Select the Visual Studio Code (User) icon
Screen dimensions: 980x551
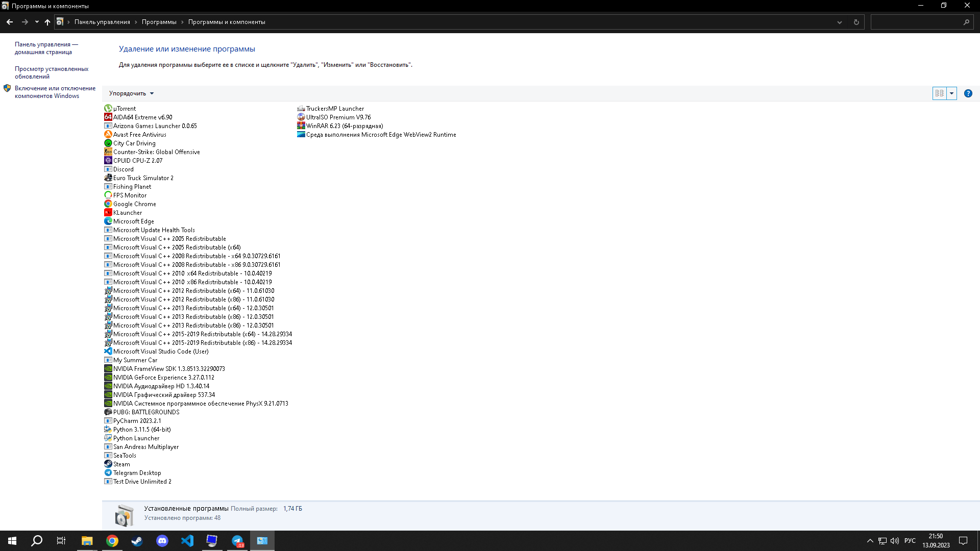coord(108,352)
